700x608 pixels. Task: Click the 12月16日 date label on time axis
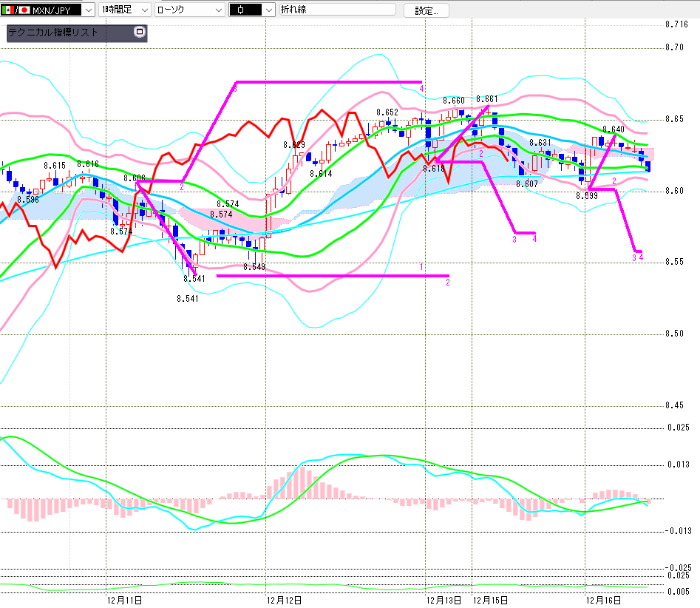coord(603,600)
